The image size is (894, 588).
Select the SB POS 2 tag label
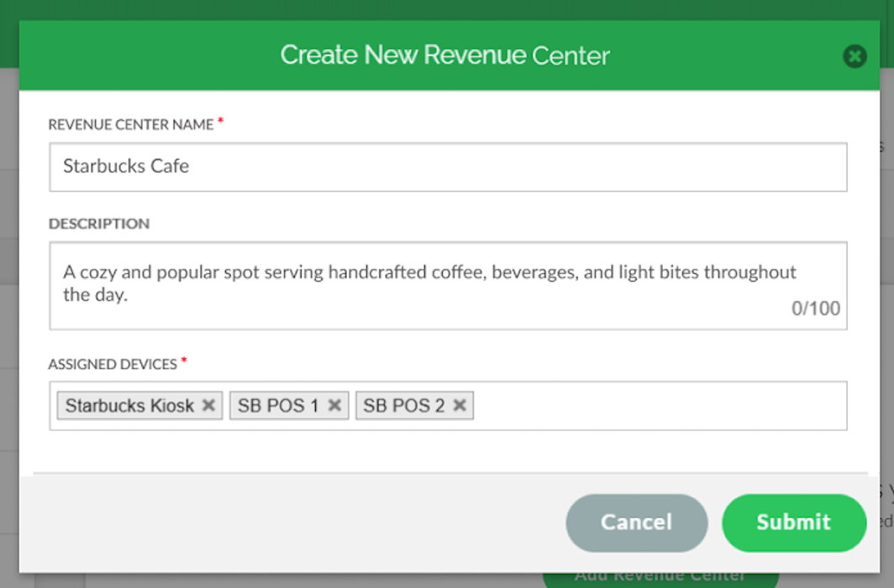point(403,405)
